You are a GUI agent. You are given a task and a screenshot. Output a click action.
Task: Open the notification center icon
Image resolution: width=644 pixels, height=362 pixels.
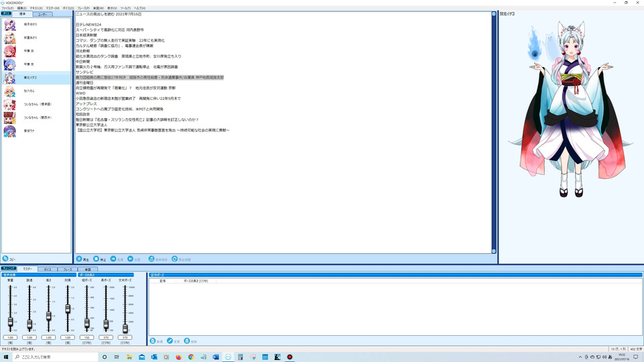point(635,357)
